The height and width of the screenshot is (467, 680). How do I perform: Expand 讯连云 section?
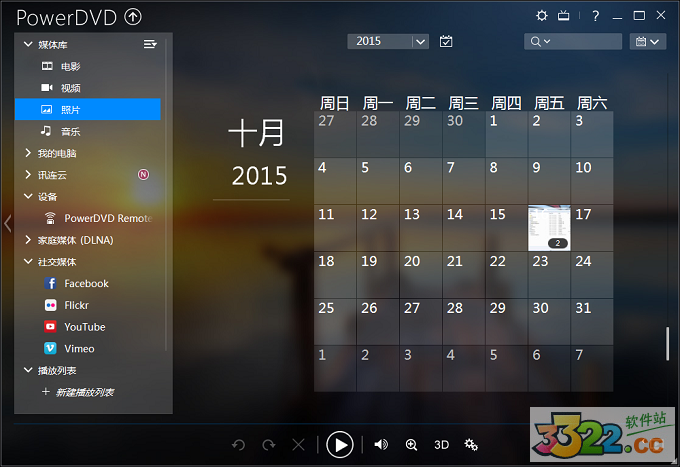28,174
